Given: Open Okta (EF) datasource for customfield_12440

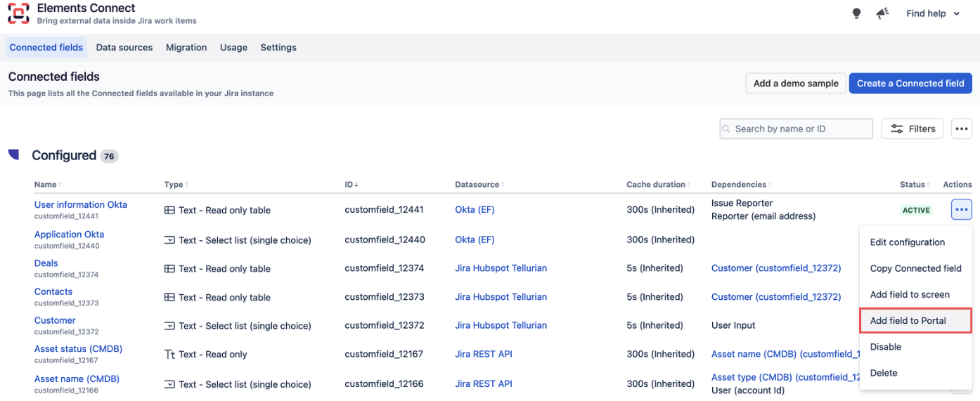Looking at the screenshot, I should 475,239.
